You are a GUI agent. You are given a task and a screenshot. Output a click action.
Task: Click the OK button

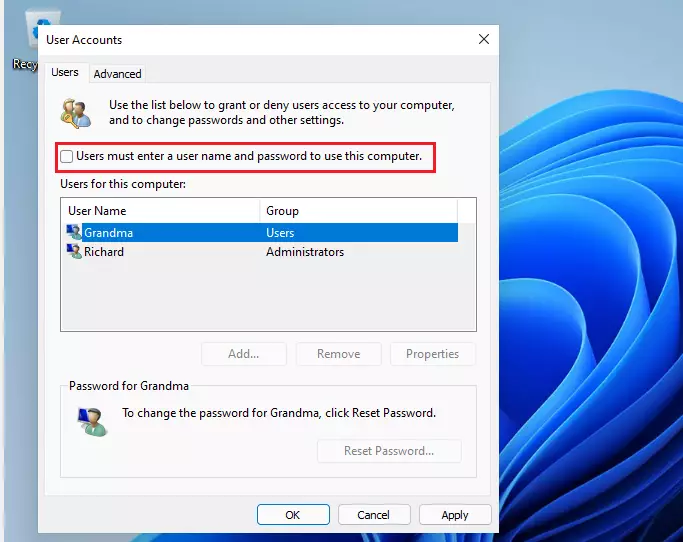[x=293, y=515]
